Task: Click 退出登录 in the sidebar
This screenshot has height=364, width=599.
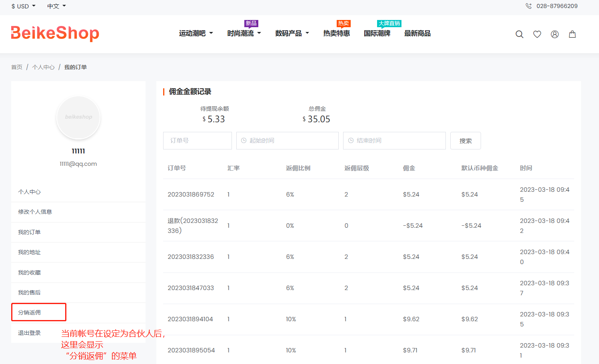Action: tap(30, 333)
